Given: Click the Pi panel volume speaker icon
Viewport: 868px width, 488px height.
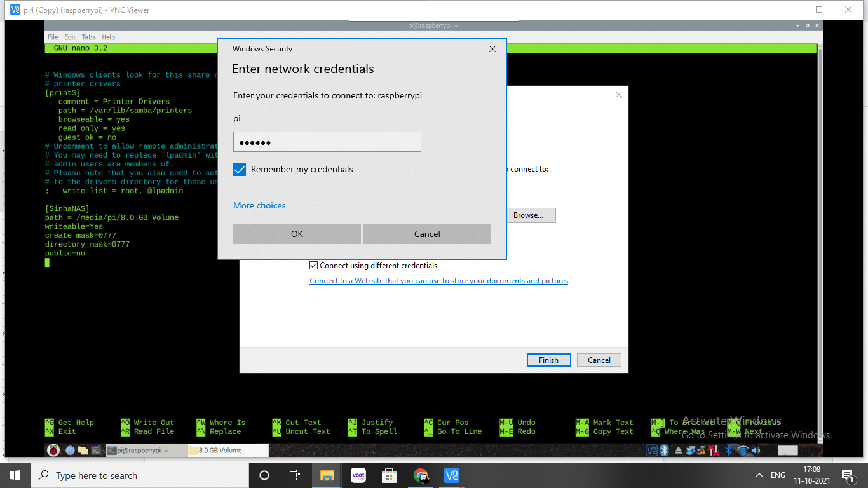Looking at the screenshot, I should pos(756,451).
